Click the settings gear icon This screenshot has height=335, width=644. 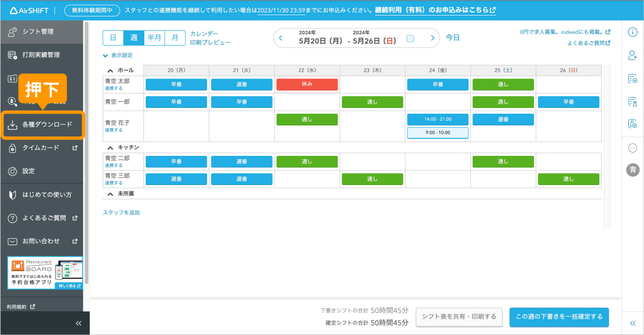click(x=12, y=171)
